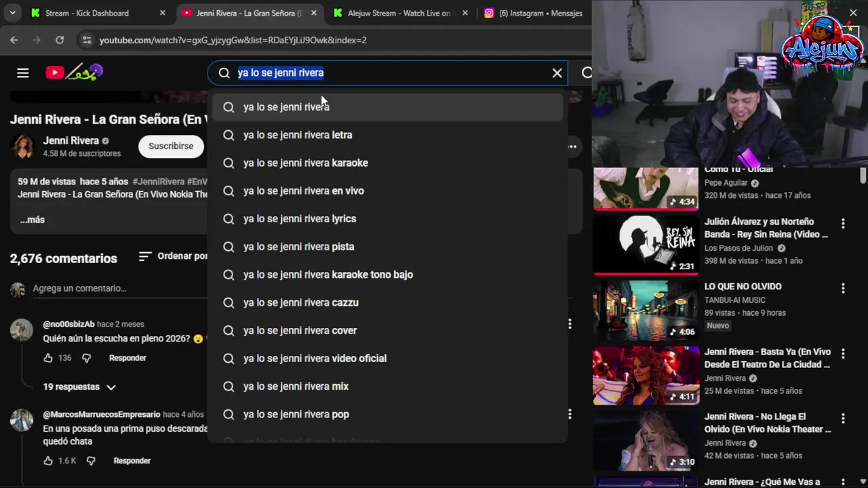This screenshot has width=868, height=488.
Task: Click the page vertical scrollbar thumb
Action: pos(863,176)
